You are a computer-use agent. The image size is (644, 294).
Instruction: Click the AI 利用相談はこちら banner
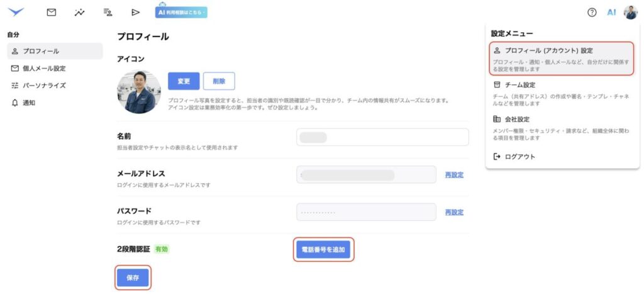181,11
